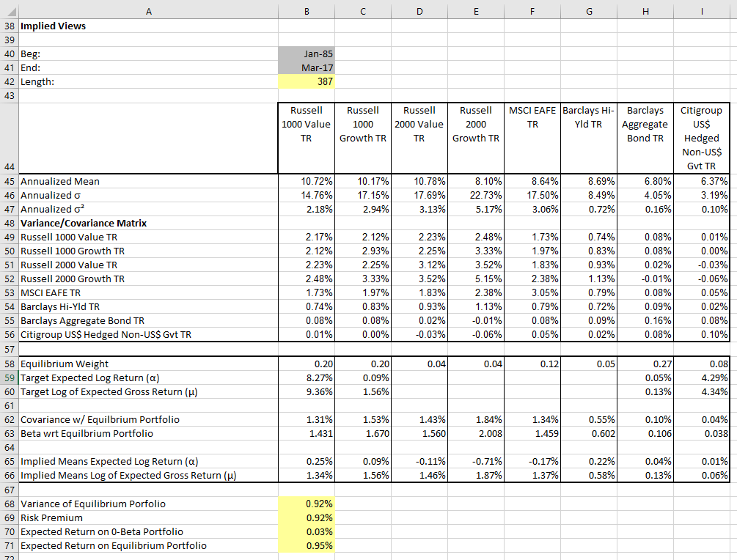Select the Equilibrium Weight 0.27 cell
737x560 pixels.
tap(645, 363)
